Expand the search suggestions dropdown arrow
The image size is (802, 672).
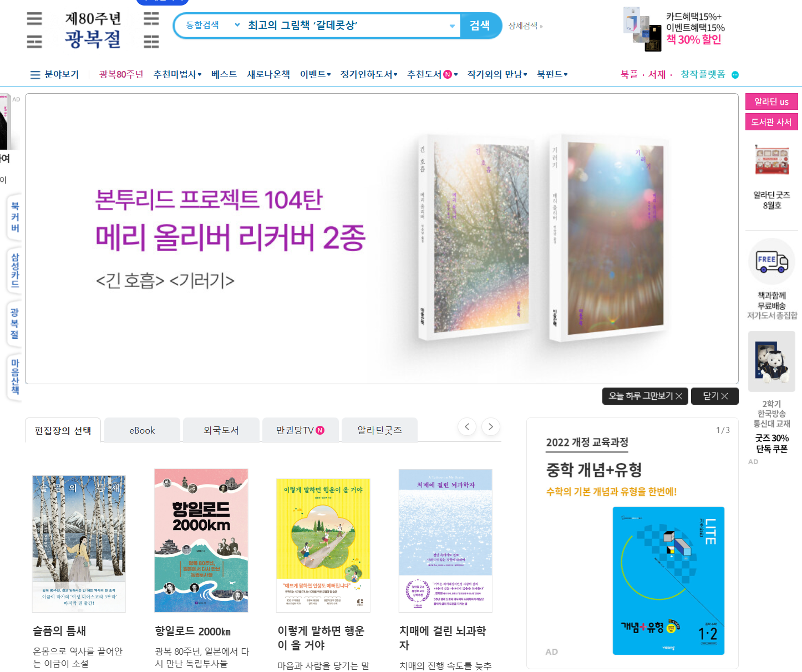(452, 26)
